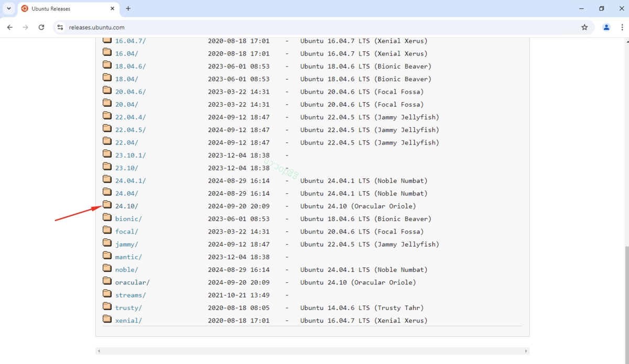This screenshot has height=364, width=629.
Task: Select the Ubuntu Releases tab
Action: pos(68,9)
